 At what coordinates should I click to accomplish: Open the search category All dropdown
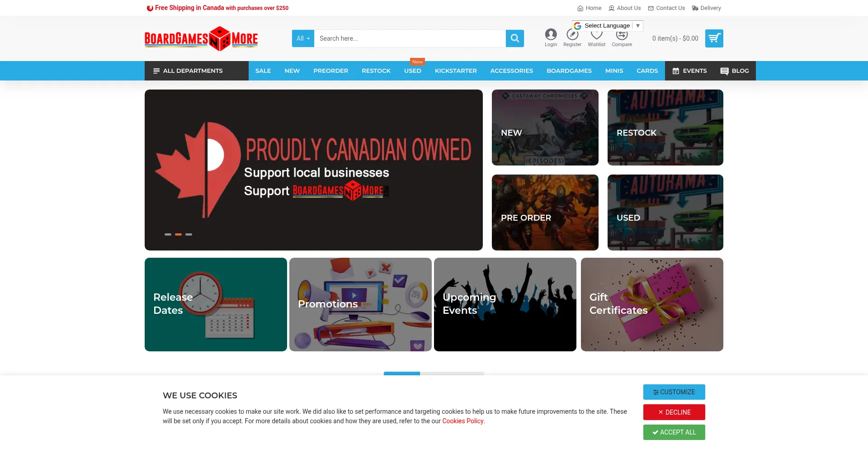click(x=302, y=38)
